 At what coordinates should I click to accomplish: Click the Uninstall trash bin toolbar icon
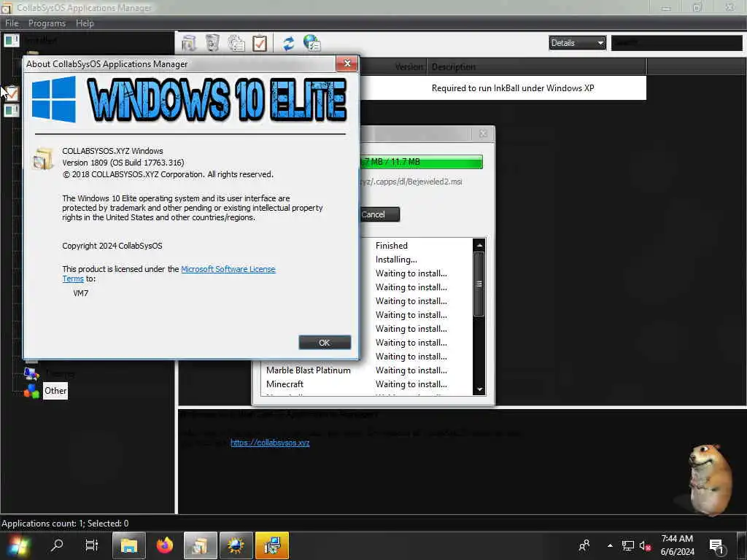[x=212, y=43]
